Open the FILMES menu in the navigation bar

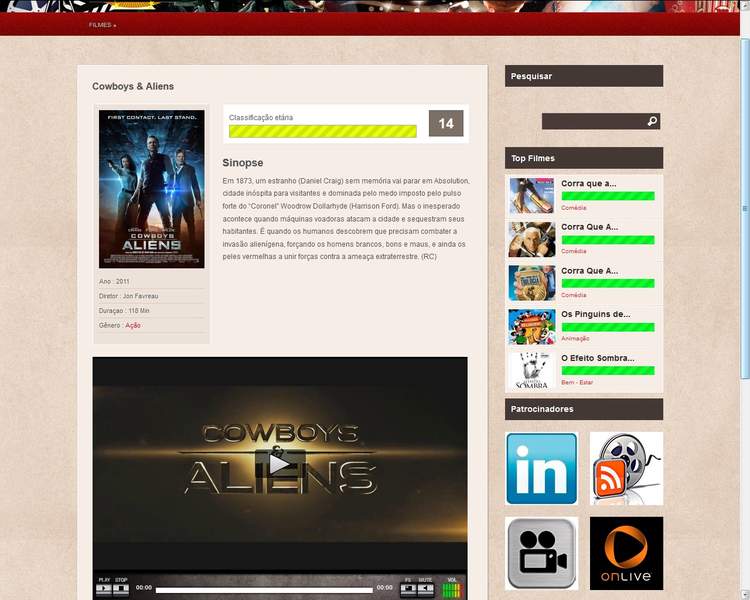coord(102,25)
